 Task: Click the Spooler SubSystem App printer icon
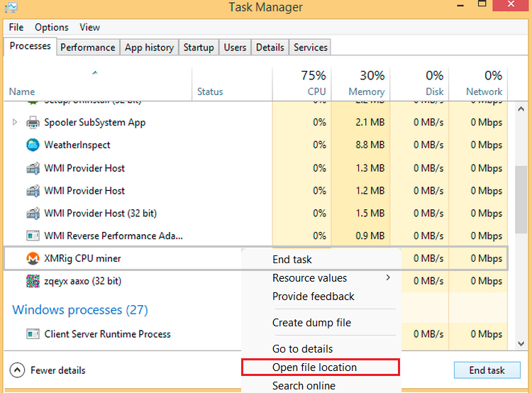(x=33, y=123)
